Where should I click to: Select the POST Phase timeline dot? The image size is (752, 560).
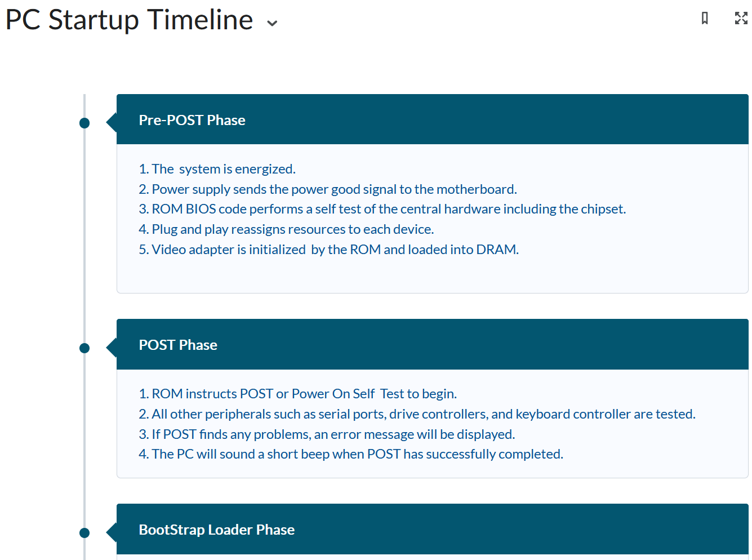click(84, 348)
